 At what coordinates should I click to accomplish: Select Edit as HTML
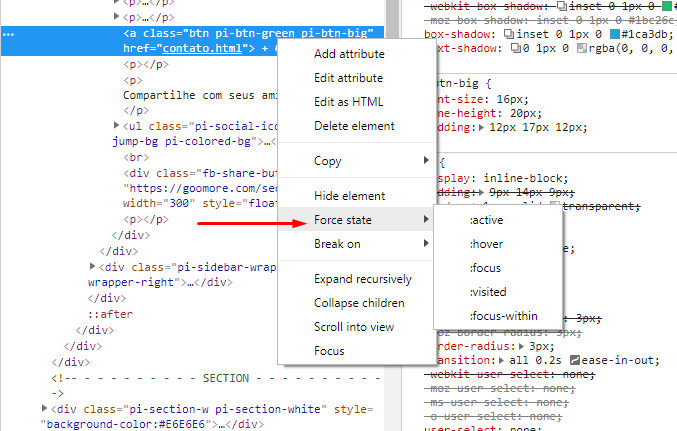(357, 101)
